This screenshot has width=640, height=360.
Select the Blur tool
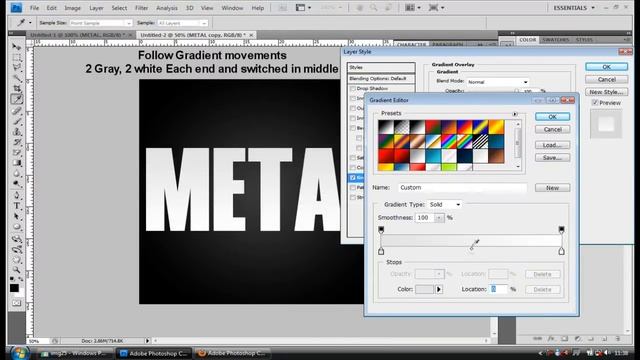tap(16, 173)
